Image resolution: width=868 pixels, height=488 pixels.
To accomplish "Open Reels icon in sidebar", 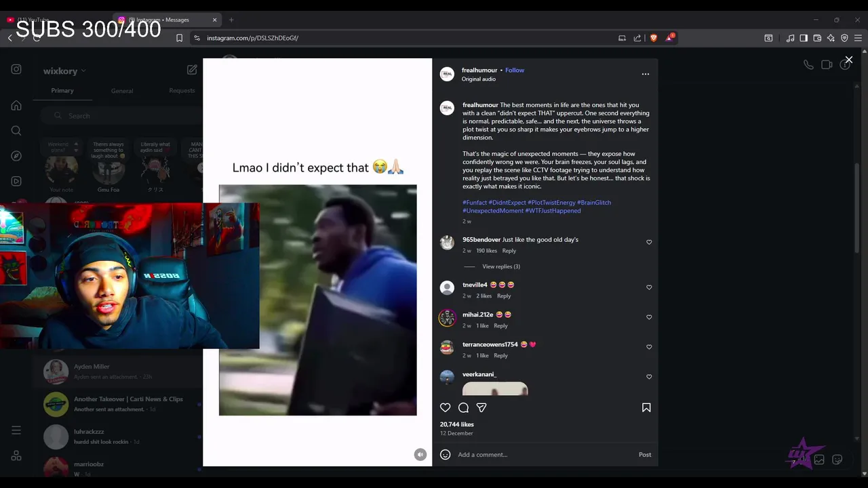I will (x=16, y=181).
